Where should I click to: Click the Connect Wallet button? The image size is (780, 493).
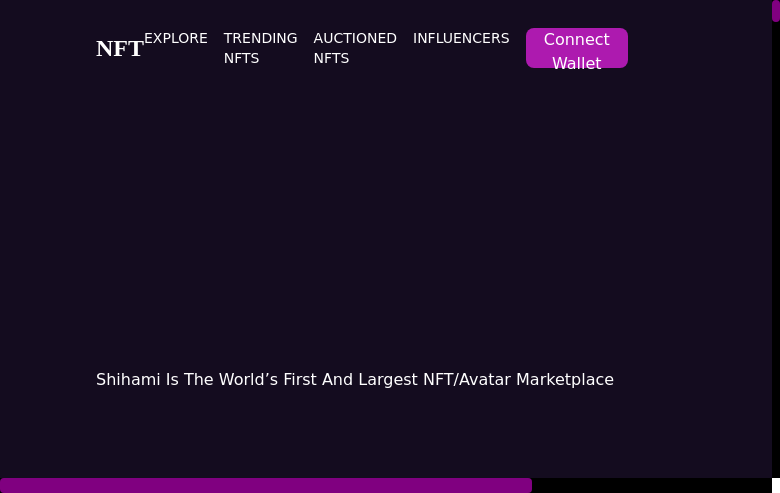pyautogui.click(x=577, y=48)
